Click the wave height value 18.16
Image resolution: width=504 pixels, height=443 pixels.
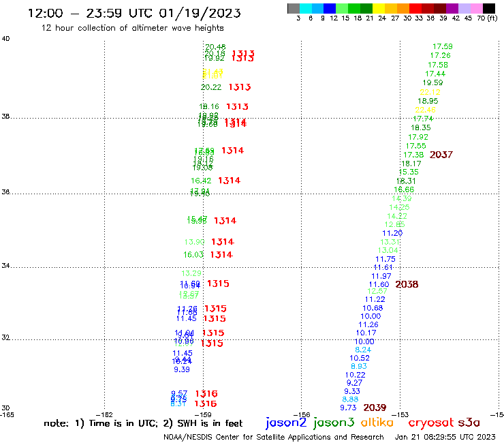pos(209,107)
